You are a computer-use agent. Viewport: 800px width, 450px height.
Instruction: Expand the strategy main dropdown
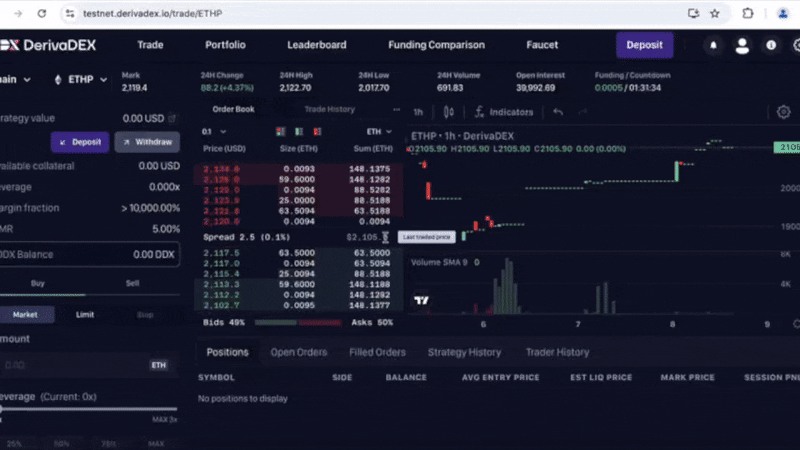click(15, 80)
